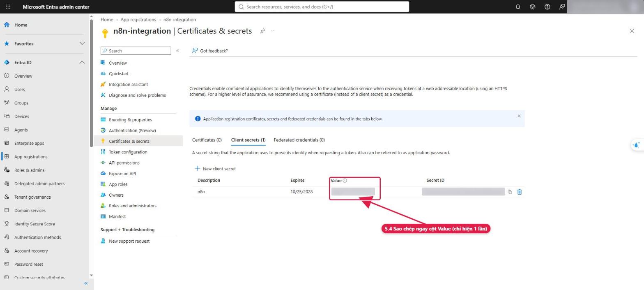Viewport: 644px width, 290px height.
Task: Dismiss the information banner
Action: [519, 116]
